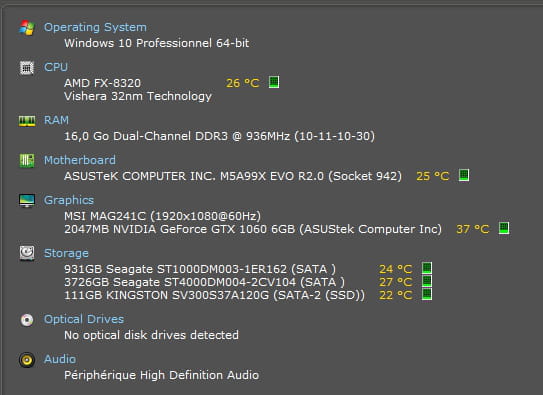This screenshot has height=395, width=543.
Task: Click the Graphics monitor icon
Action: 27,201
